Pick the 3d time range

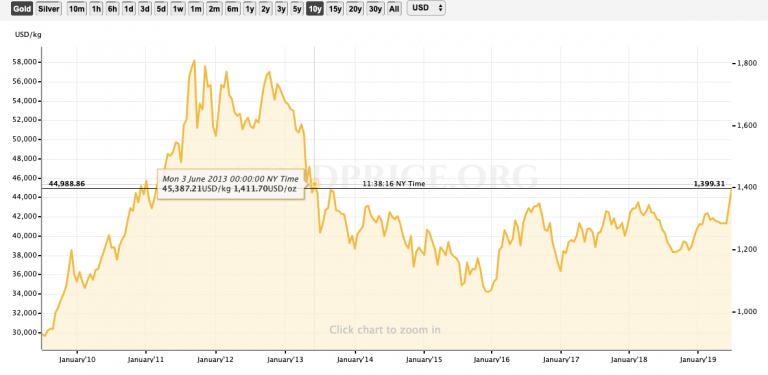click(x=145, y=9)
